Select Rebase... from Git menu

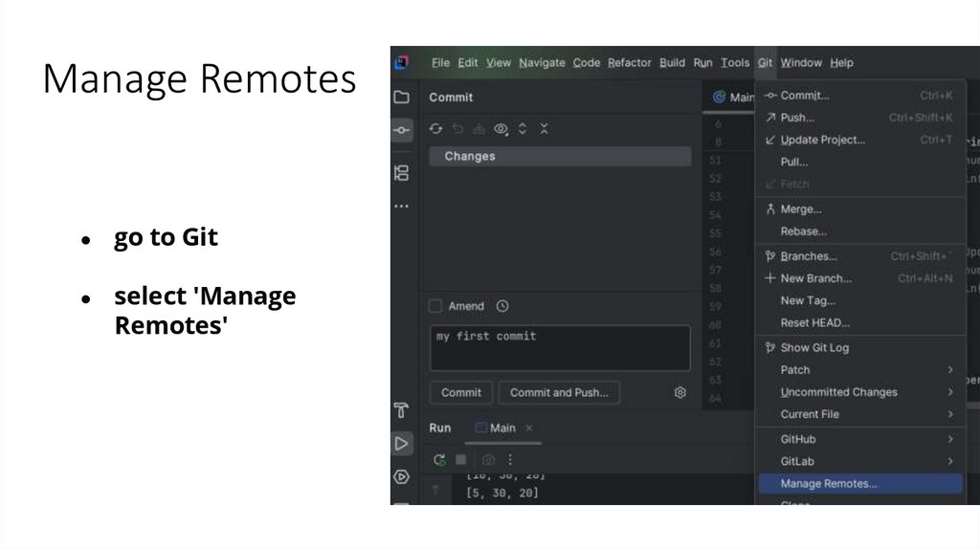click(x=860, y=231)
